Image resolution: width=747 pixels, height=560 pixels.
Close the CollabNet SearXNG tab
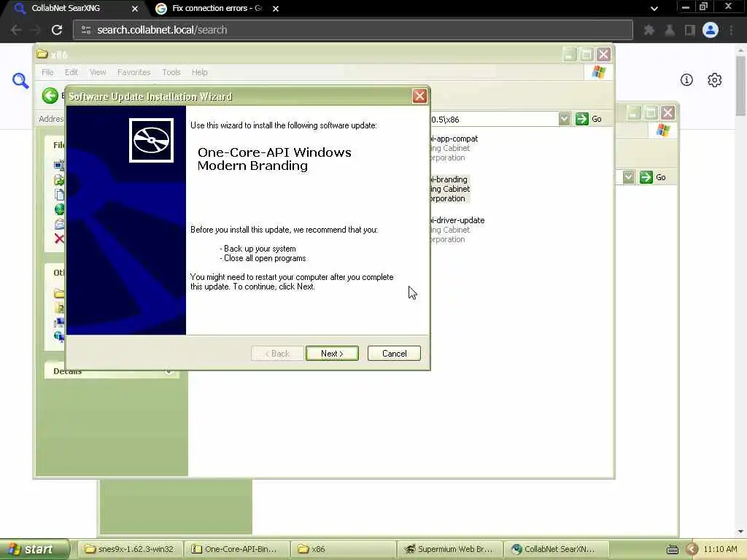point(135,9)
